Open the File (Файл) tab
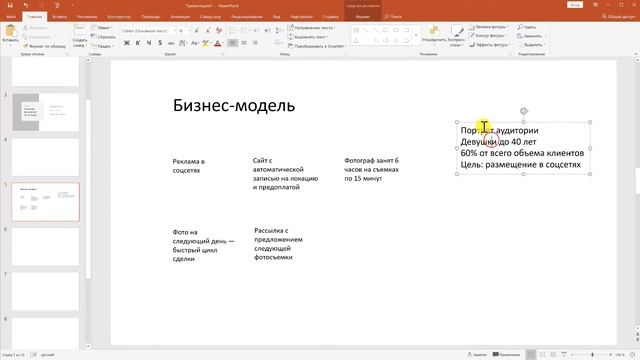The height and width of the screenshot is (360, 640). pyautogui.click(x=11, y=17)
